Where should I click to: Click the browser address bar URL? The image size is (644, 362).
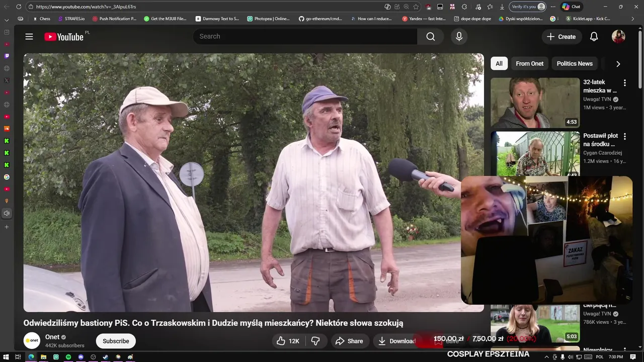tap(86, 7)
